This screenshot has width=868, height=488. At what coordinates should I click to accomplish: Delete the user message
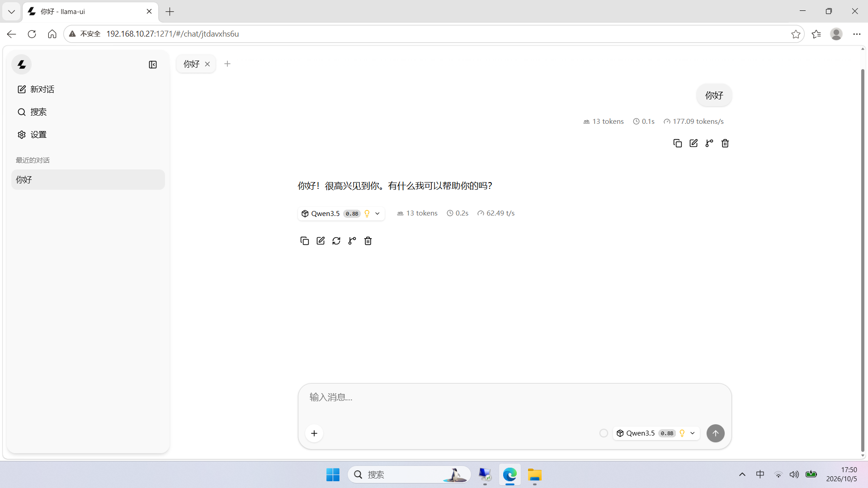725,143
